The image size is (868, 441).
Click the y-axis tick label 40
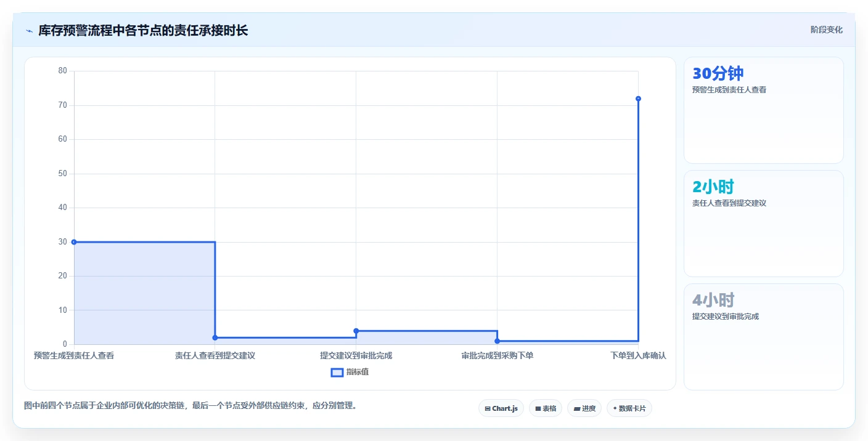[62, 208]
